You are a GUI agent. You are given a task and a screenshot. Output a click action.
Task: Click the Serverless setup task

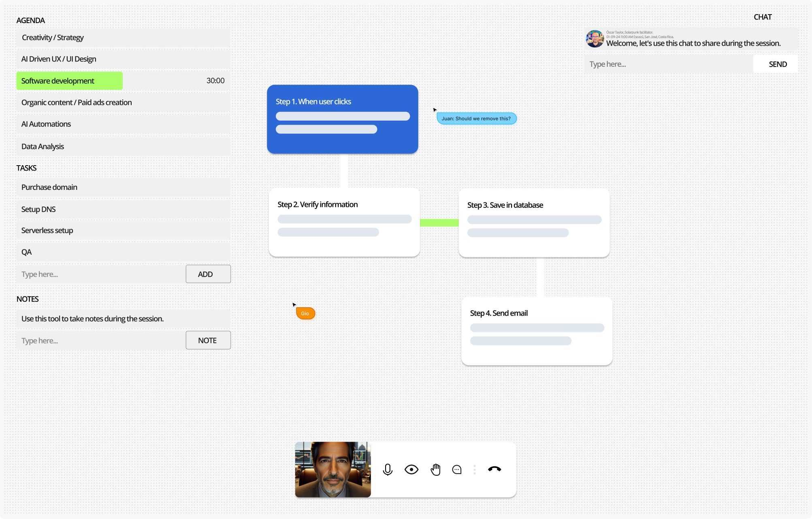123,231
